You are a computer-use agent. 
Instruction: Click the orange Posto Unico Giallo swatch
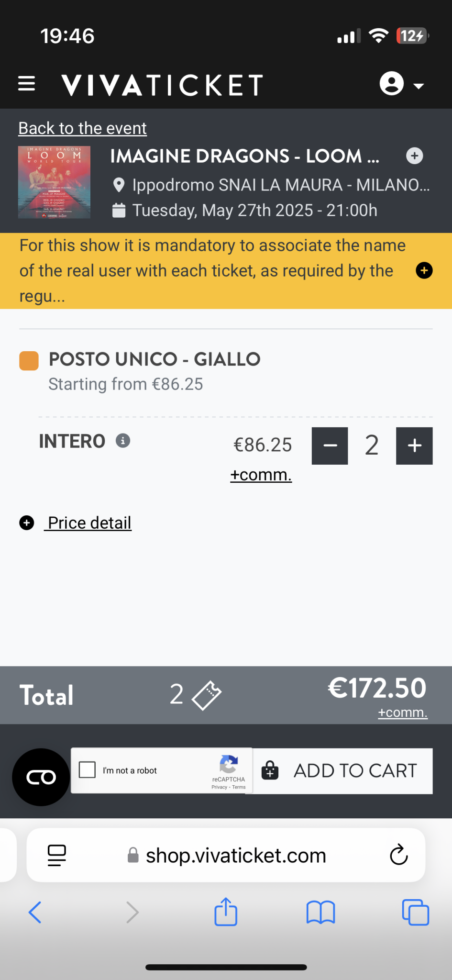(x=29, y=361)
